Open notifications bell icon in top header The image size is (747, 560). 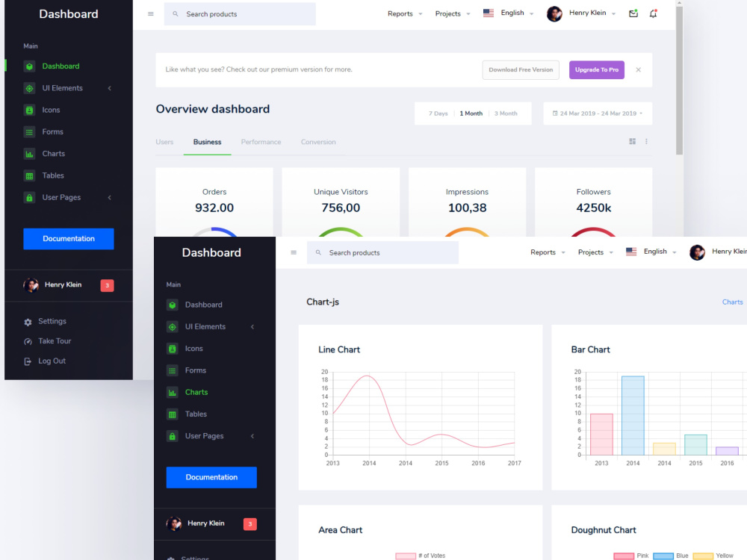pyautogui.click(x=653, y=13)
